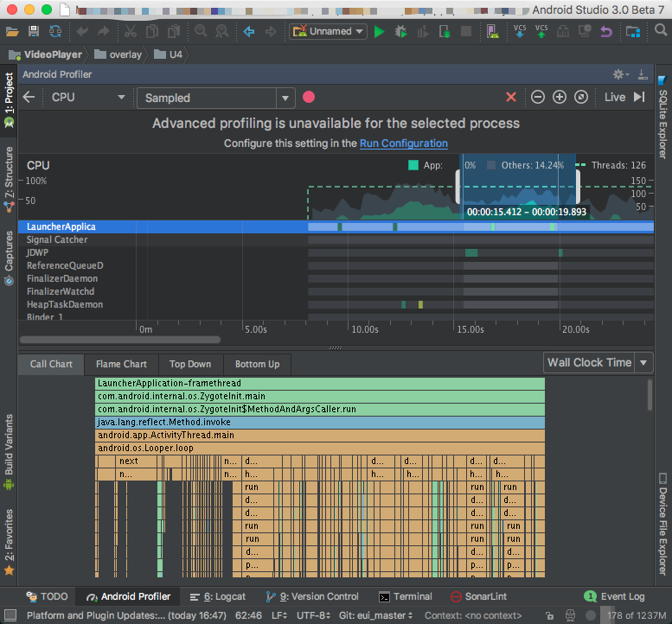Click the selection range's left handle
The width and height of the screenshot is (672, 624).
pyautogui.click(x=458, y=187)
